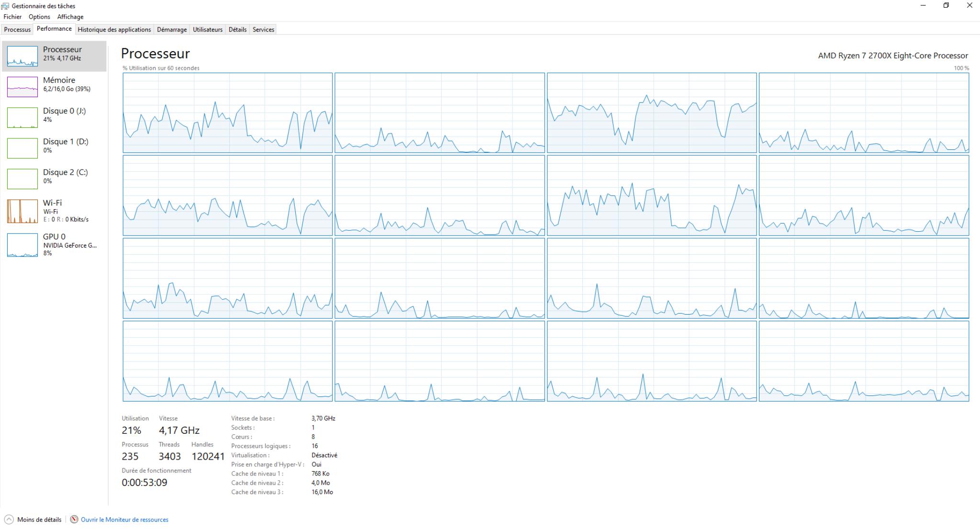Click the Task Manager title bar icon
The image size is (980, 531).
click(5, 6)
